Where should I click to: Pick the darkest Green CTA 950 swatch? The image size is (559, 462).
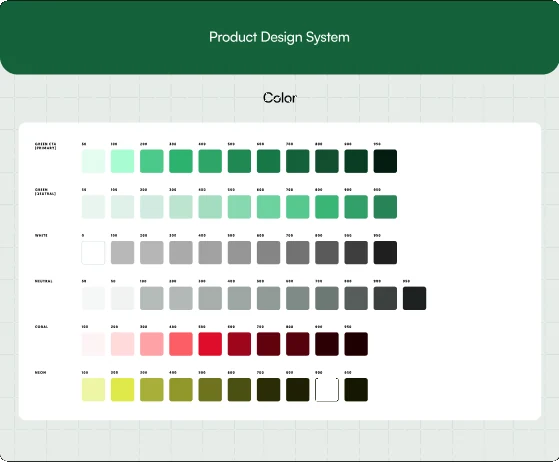tap(385, 161)
